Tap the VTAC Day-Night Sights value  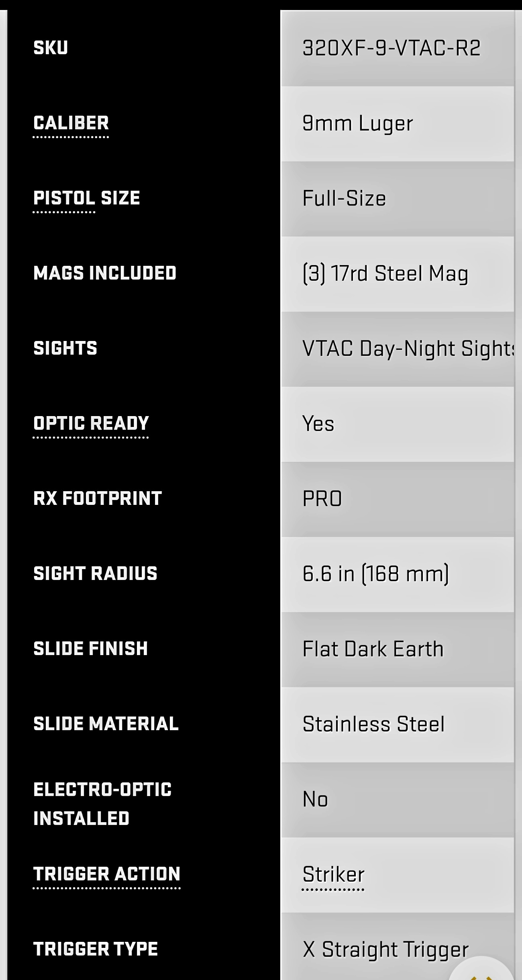408,349
